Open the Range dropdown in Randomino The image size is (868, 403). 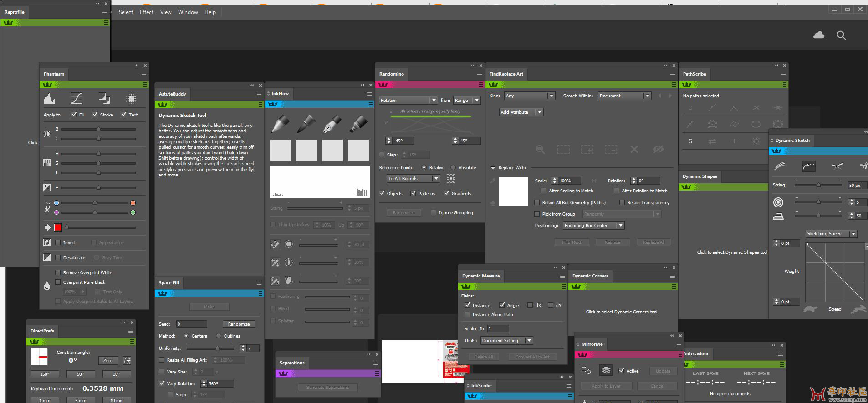tap(466, 100)
